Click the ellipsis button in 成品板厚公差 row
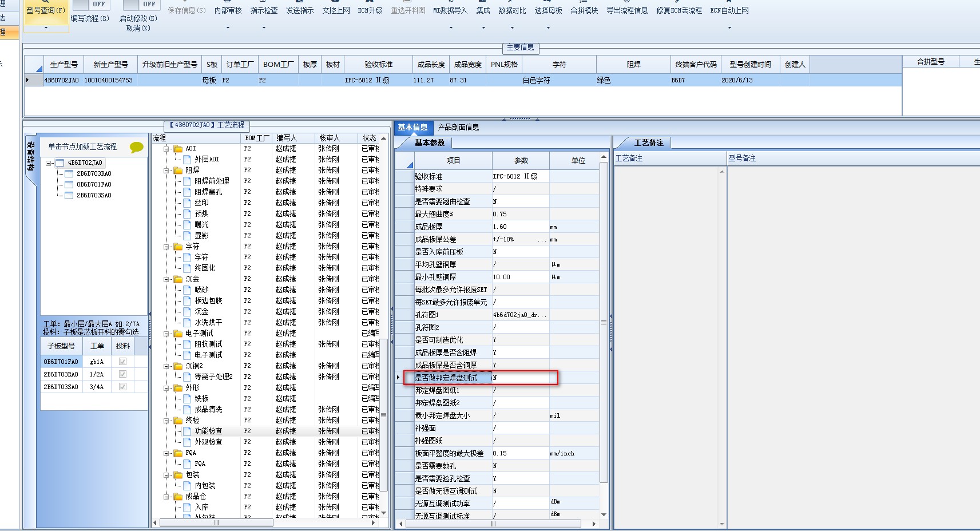This screenshot has width=980, height=531. click(x=543, y=239)
